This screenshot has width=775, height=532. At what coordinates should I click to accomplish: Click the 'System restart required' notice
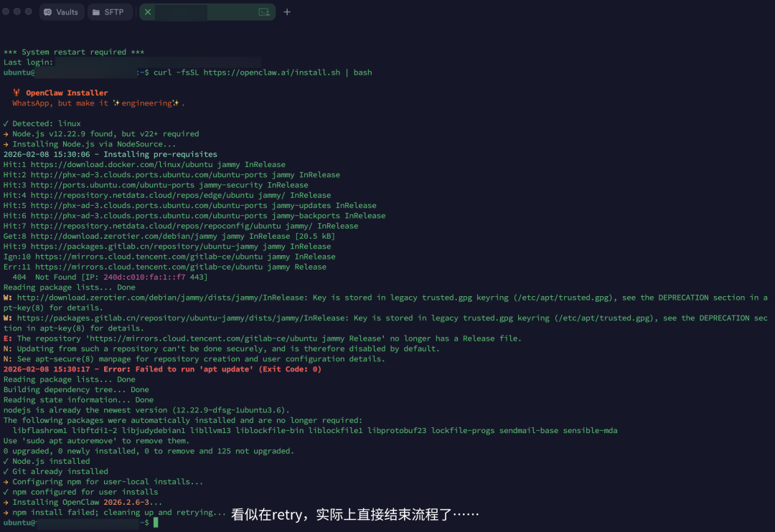pos(74,52)
